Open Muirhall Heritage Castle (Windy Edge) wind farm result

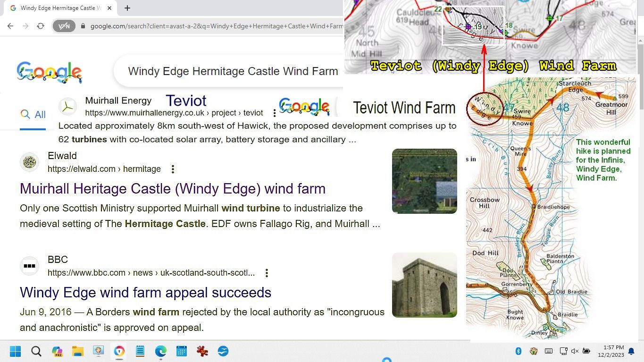(x=173, y=188)
